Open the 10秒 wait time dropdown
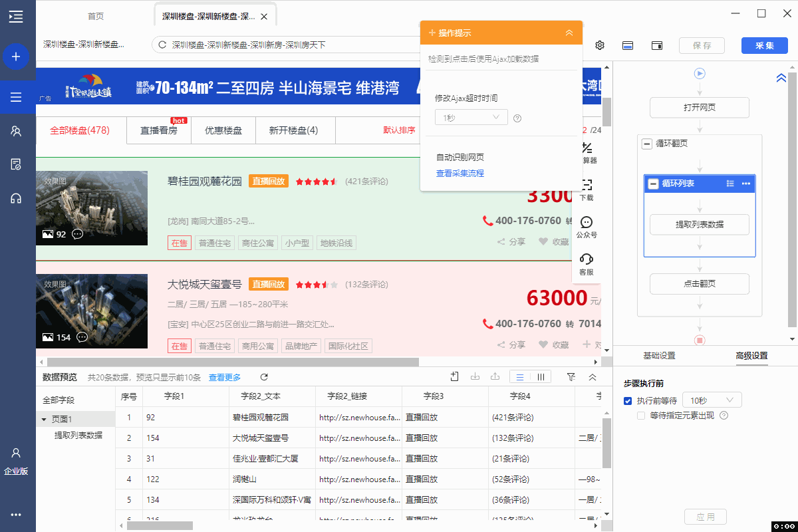Screen dimensions: 798x532 (712, 400)
